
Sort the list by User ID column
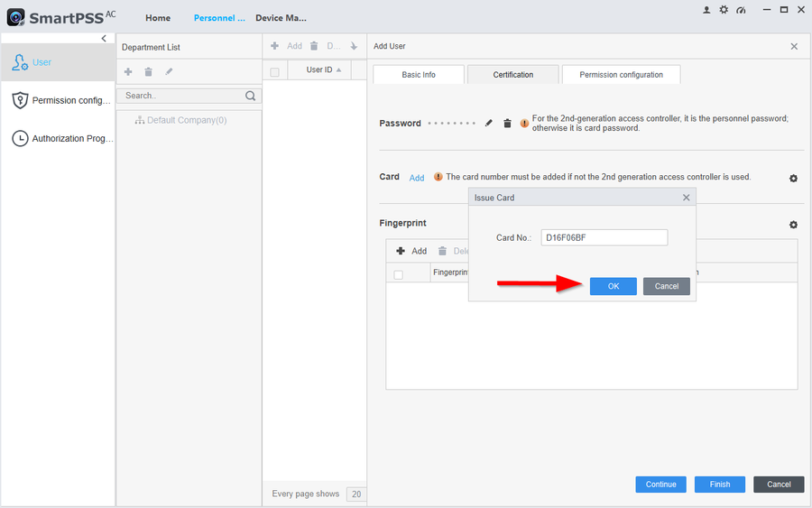[324, 70]
